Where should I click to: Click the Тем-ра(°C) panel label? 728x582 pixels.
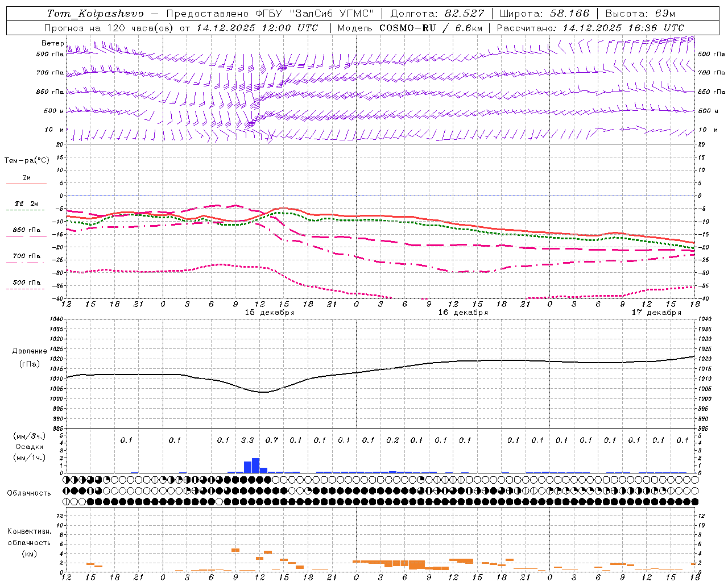(x=27, y=161)
